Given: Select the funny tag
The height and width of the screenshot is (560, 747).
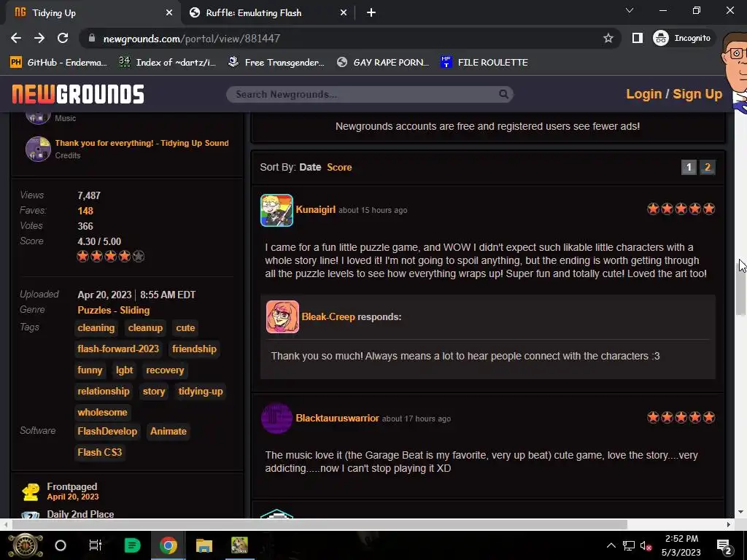Looking at the screenshot, I should (x=90, y=370).
